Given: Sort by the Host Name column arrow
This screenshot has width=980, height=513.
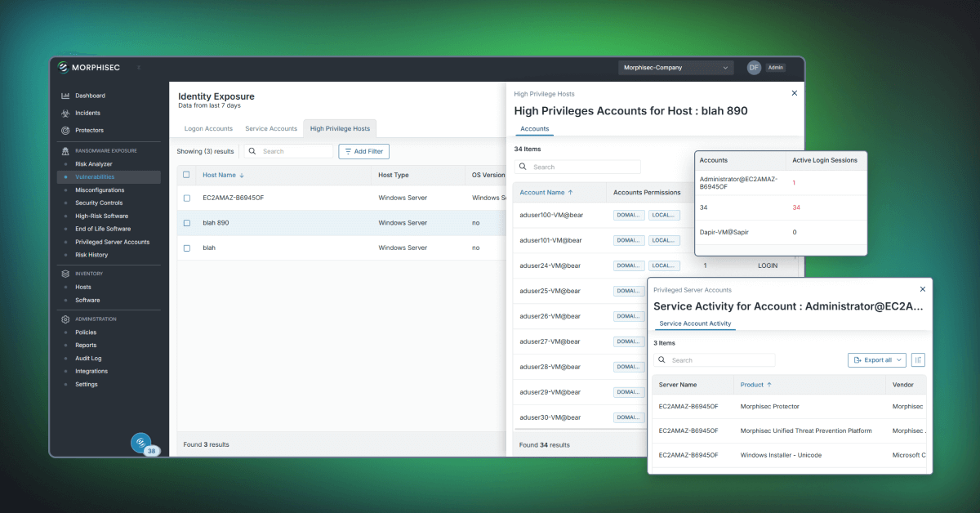Looking at the screenshot, I should pyautogui.click(x=242, y=176).
